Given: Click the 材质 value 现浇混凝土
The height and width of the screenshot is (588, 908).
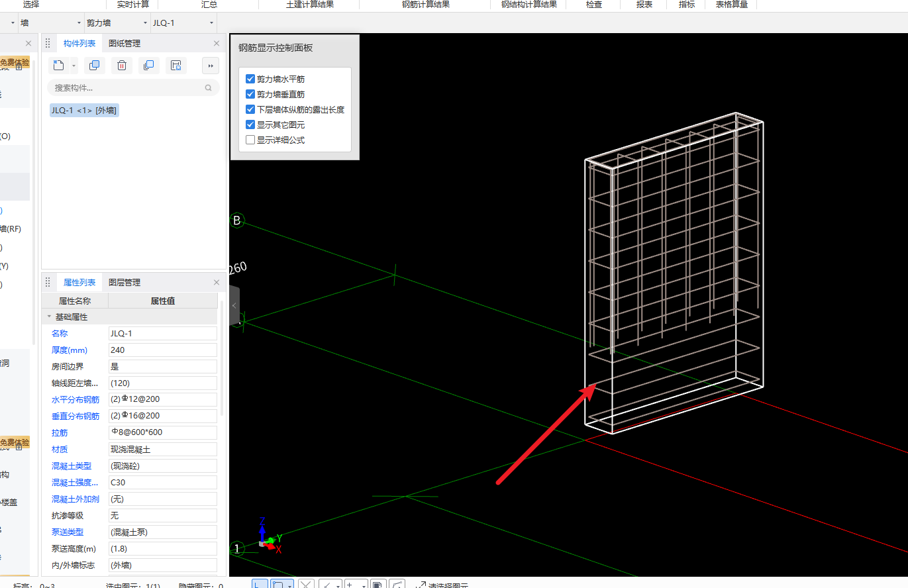Looking at the screenshot, I should click(163, 449).
